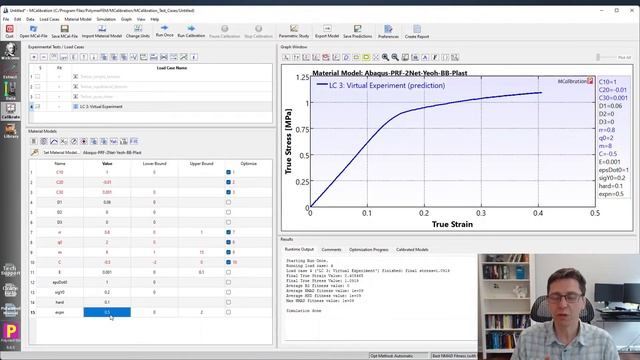Switch to Optimization Progress tab
Screen dimensions: 640x360
(x=369, y=249)
